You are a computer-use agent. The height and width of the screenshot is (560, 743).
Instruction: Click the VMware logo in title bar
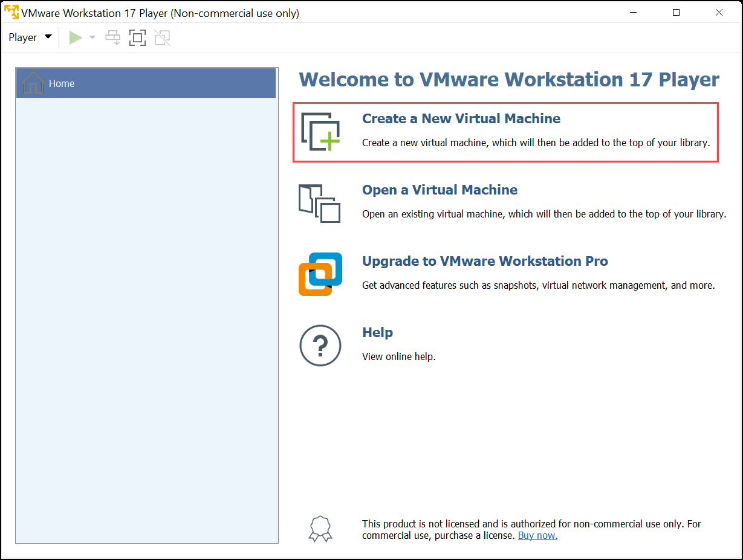point(11,12)
